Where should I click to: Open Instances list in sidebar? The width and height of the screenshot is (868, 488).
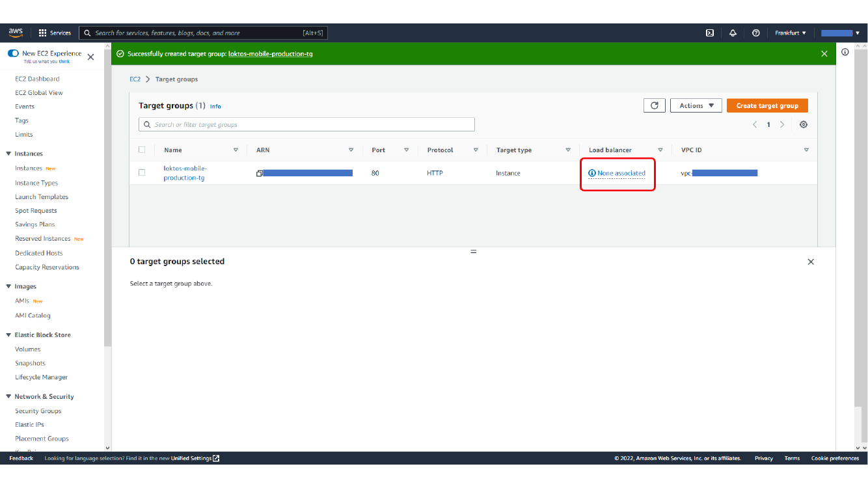click(29, 168)
